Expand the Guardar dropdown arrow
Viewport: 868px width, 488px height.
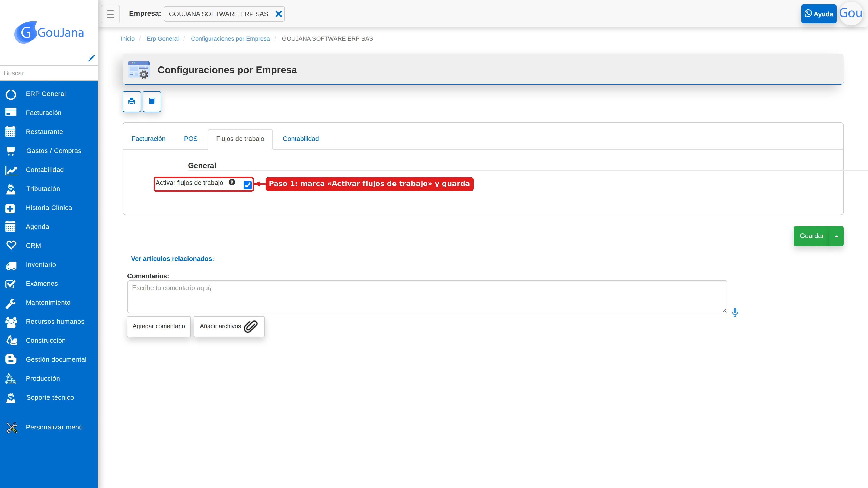click(836, 236)
